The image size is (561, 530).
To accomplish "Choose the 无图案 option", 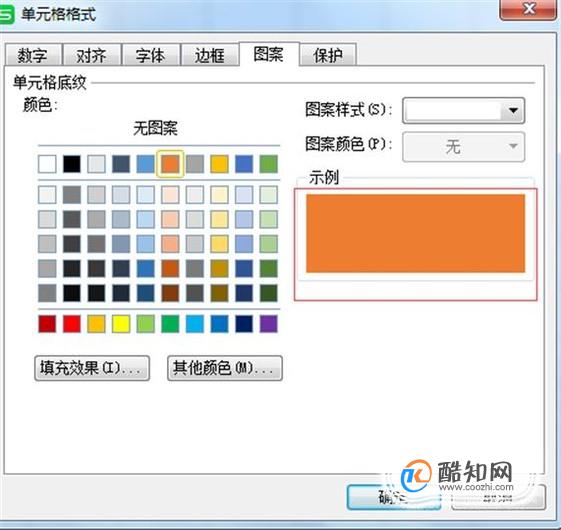I will tap(155, 128).
